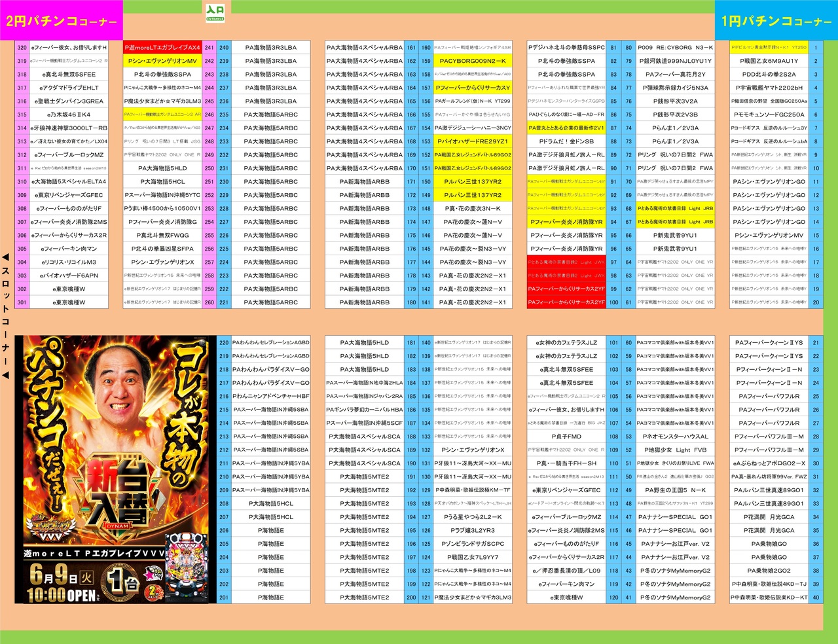Choose P戦国乙女7L9YY7
The width and height of the screenshot is (838, 644).
(x=473, y=558)
